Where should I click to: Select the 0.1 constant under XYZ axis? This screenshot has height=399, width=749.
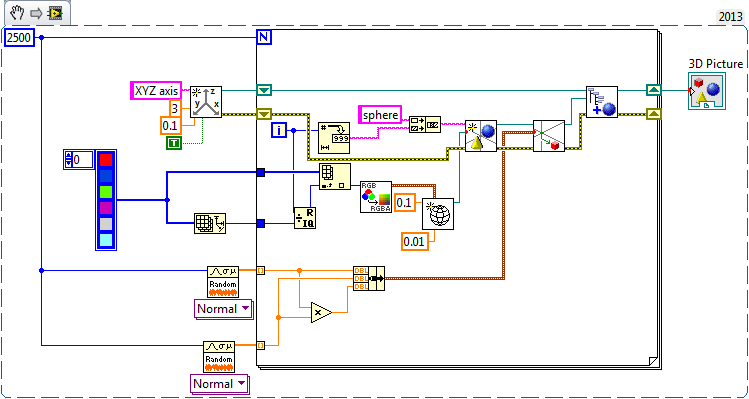[171, 126]
